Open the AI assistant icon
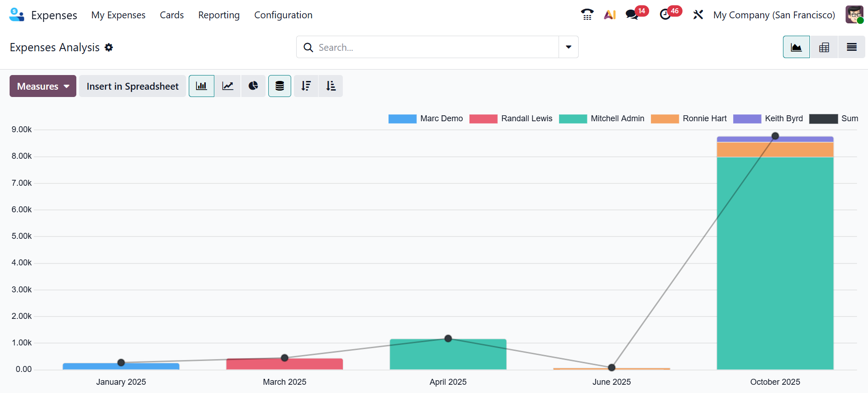Viewport: 868px width, 393px height. pos(610,15)
